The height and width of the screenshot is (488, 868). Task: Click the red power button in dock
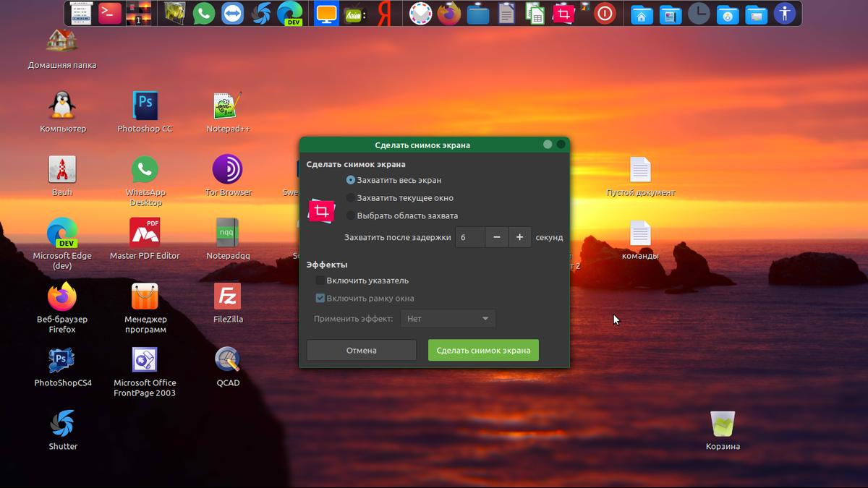[605, 13]
